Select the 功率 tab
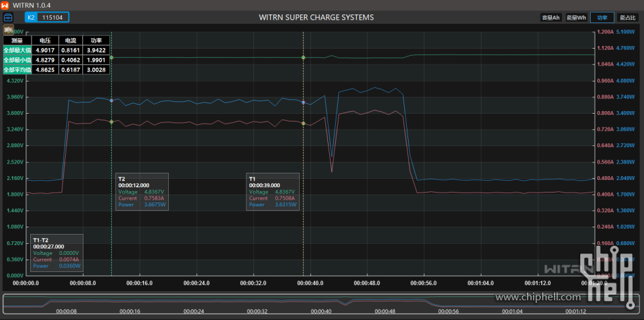Image resolution: width=644 pixels, height=320 pixels. click(x=601, y=18)
